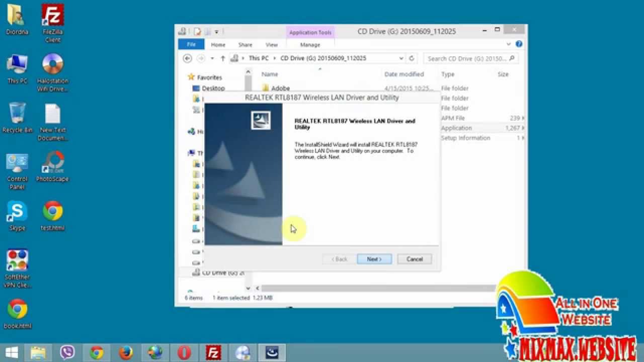Refresh the CD Drive folder view

(412, 58)
